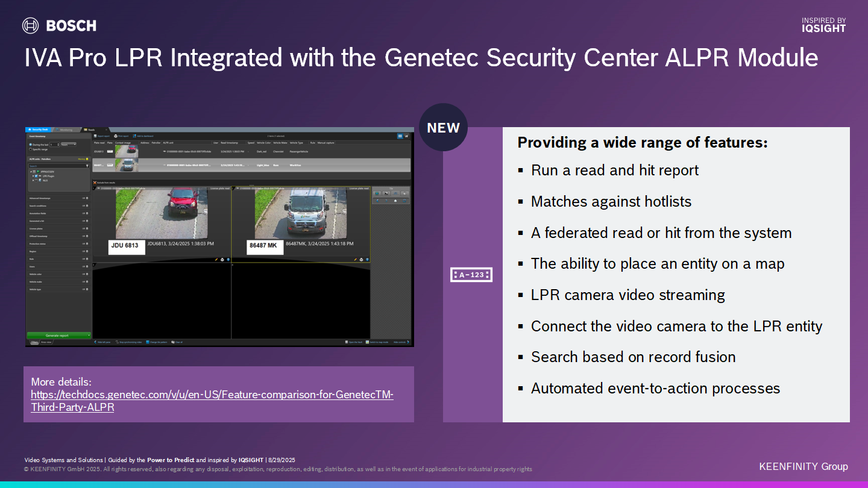Click the filter icon in the search box

(87, 166)
